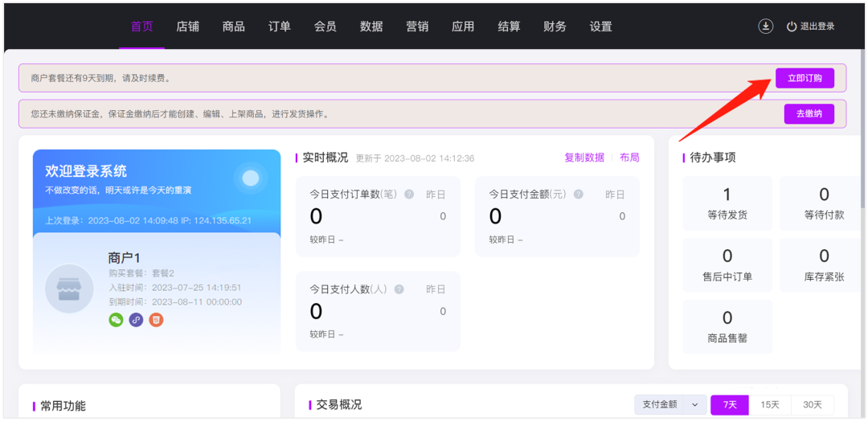Click the store avatar icon beside 商户1
The width and height of the screenshot is (868, 422).
69,289
